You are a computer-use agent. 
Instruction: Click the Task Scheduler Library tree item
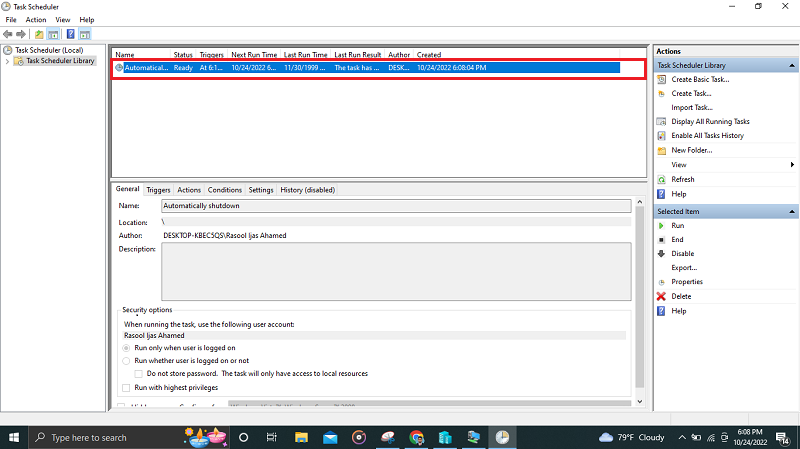(x=60, y=61)
